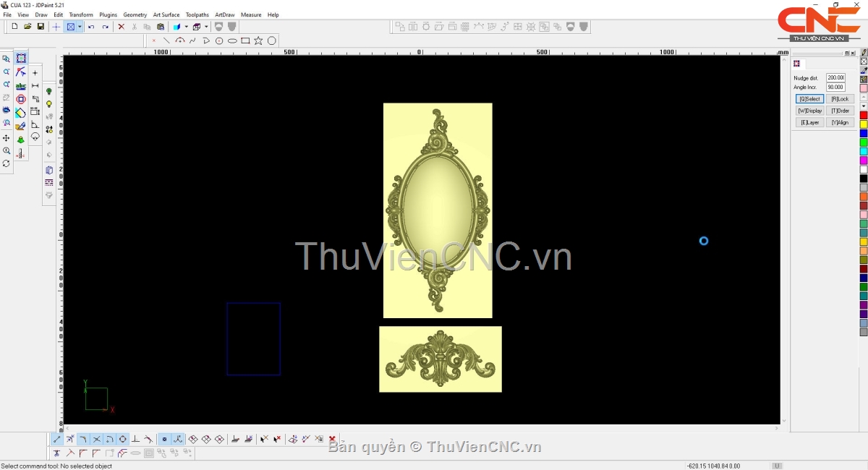Save the file with the floppy disk icon
868x470 pixels.
[x=41, y=27]
